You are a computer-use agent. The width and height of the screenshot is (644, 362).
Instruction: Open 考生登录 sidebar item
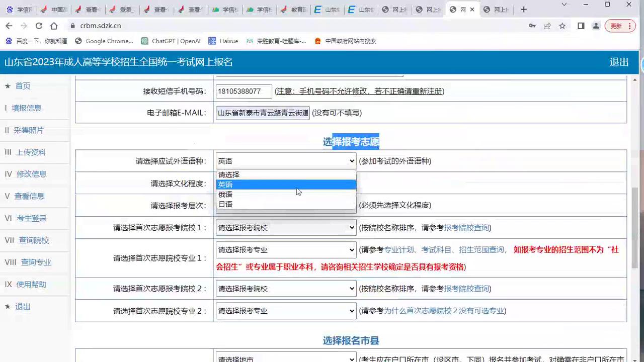pos(31,218)
